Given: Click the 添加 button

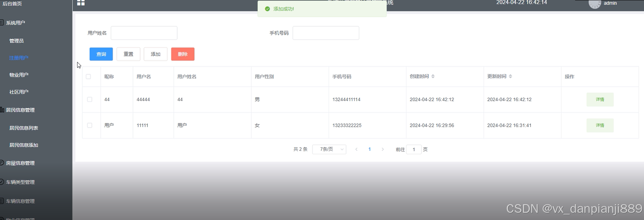Looking at the screenshot, I should (x=156, y=54).
